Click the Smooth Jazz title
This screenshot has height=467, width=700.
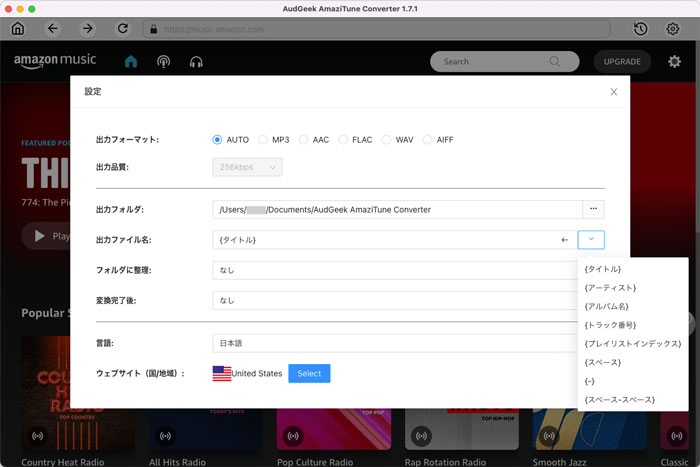click(x=559, y=462)
